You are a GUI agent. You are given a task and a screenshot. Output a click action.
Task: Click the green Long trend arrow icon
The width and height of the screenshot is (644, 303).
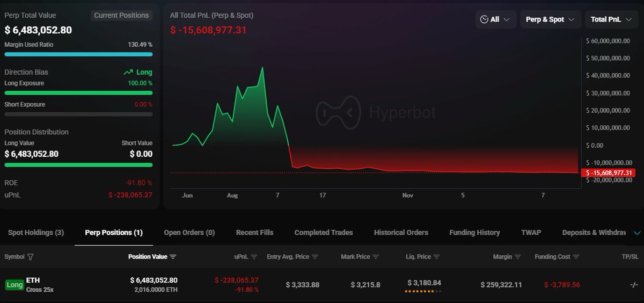click(x=128, y=72)
